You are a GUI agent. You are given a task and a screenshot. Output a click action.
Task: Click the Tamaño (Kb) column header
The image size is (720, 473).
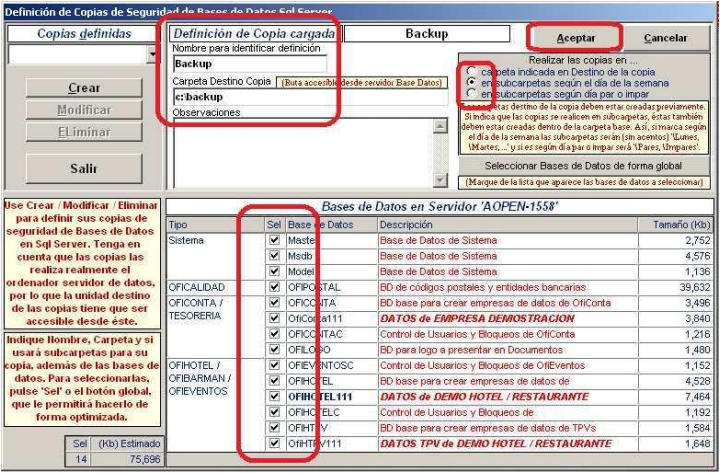(675, 225)
